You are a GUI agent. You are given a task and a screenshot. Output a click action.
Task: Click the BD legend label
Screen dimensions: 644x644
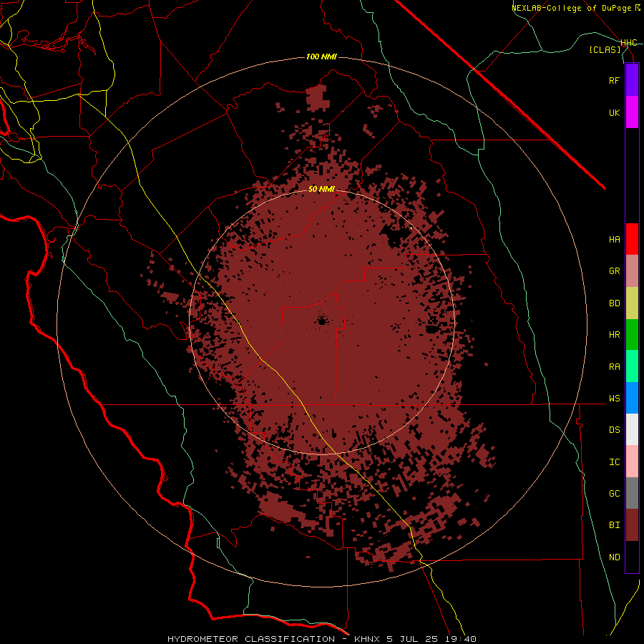tap(614, 303)
